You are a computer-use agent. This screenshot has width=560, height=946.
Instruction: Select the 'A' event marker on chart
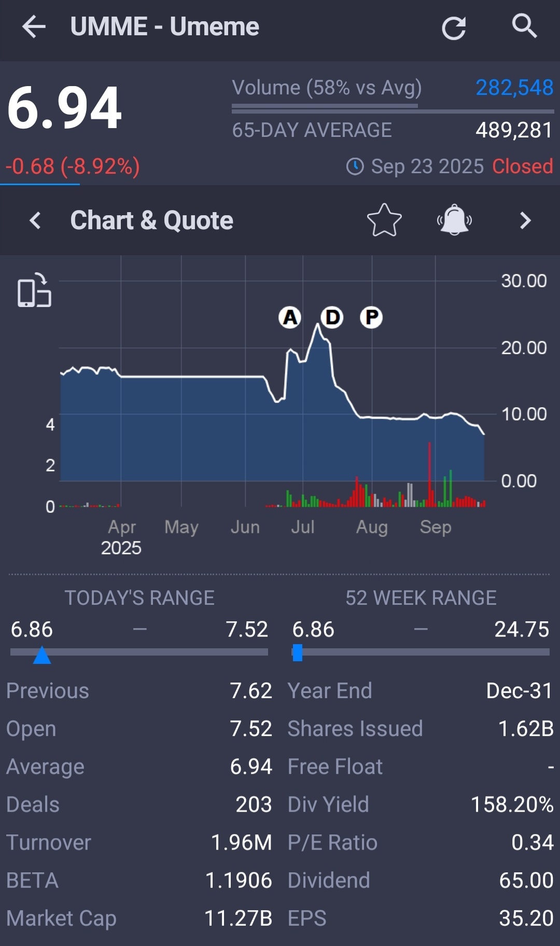[290, 317]
